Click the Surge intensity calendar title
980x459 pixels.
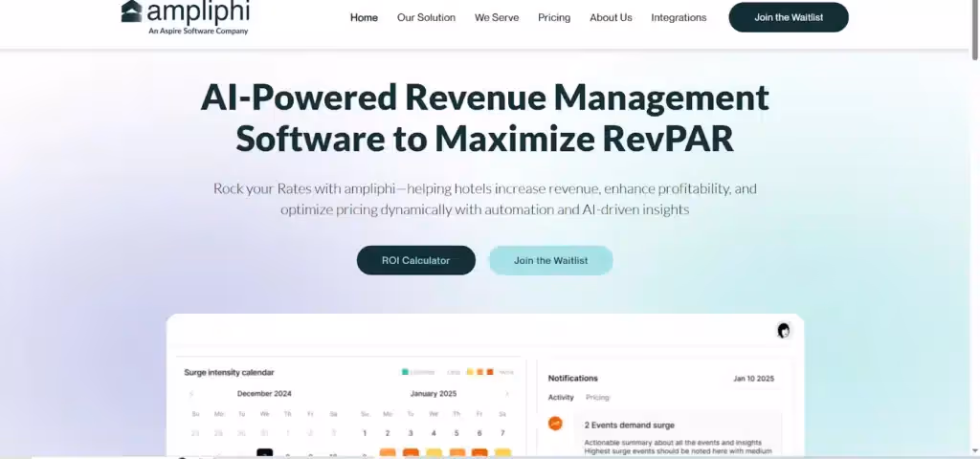click(229, 372)
